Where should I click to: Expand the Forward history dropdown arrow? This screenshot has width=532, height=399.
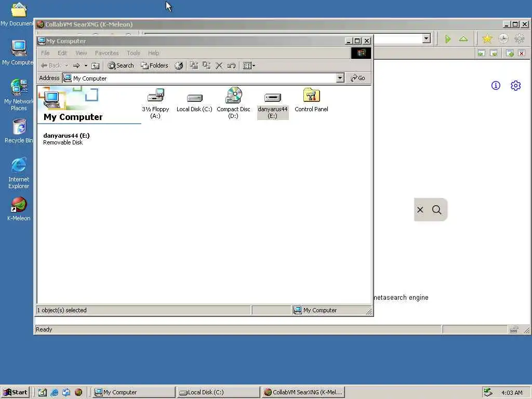tap(86, 65)
